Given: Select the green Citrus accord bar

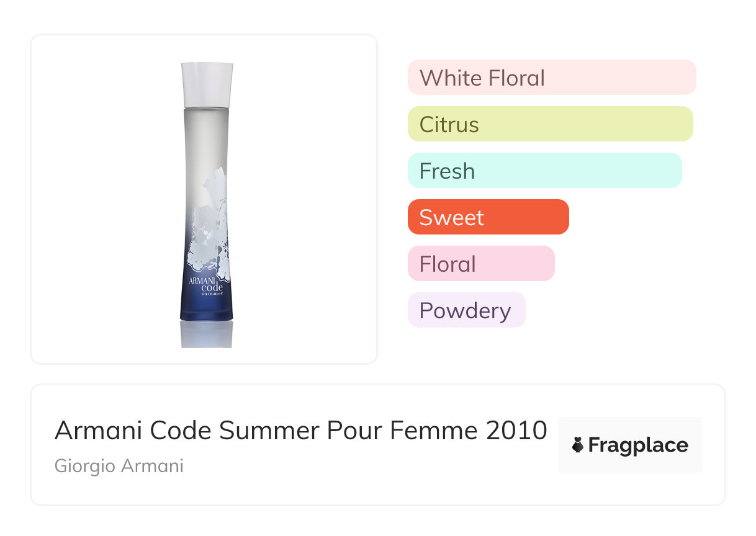Looking at the screenshot, I should pos(550,124).
